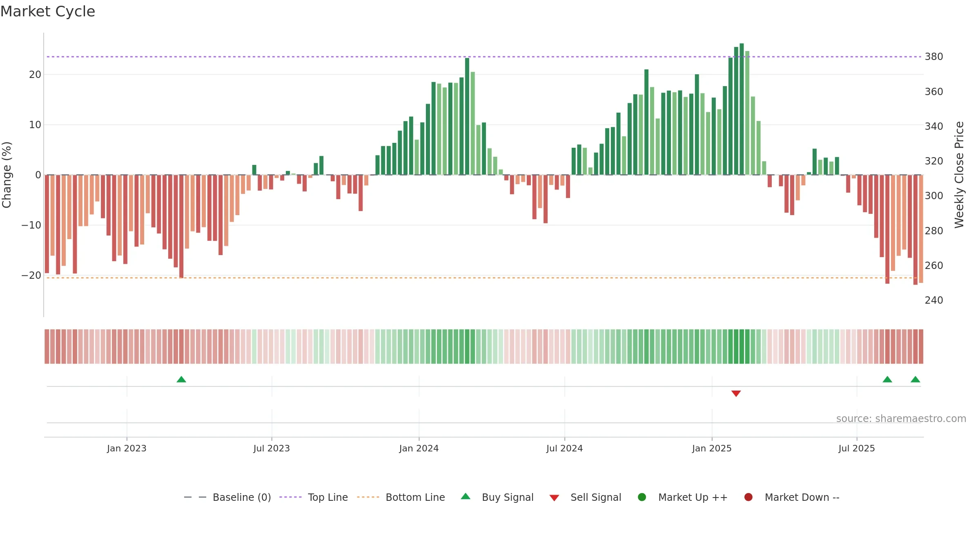Viewport: 980px width, 551px height.
Task: Toggle the Sell Signal legend entry
Action: [585, 497]
